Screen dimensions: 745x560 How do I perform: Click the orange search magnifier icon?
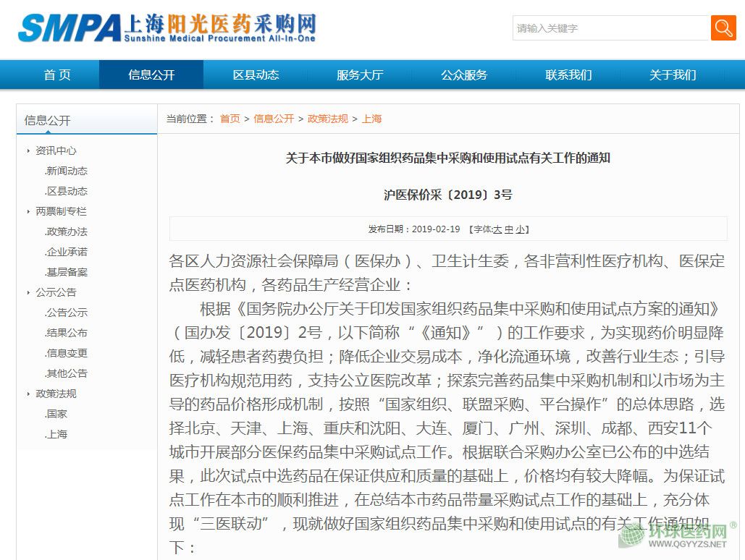[x=723, y=28]
